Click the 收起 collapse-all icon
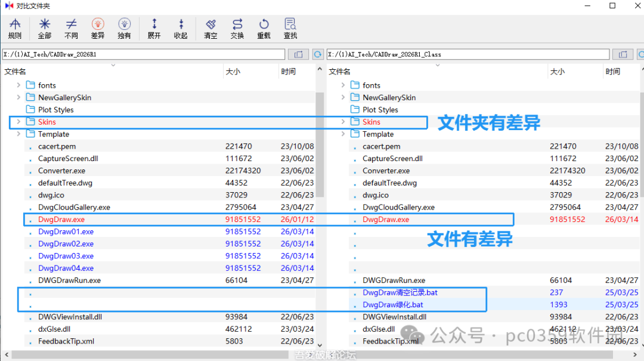This screenshot has width=644, height=361. [181, 28]
